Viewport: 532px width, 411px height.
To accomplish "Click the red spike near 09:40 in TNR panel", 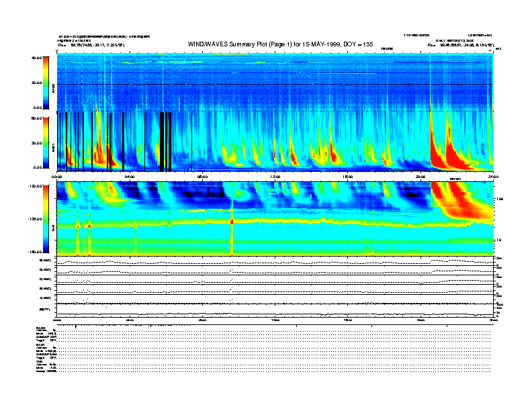I will point(232,222).
